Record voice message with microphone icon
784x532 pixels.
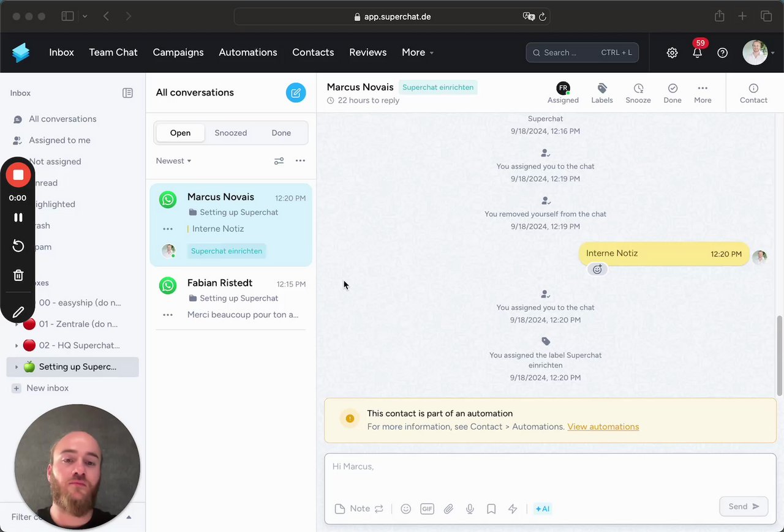470,508
